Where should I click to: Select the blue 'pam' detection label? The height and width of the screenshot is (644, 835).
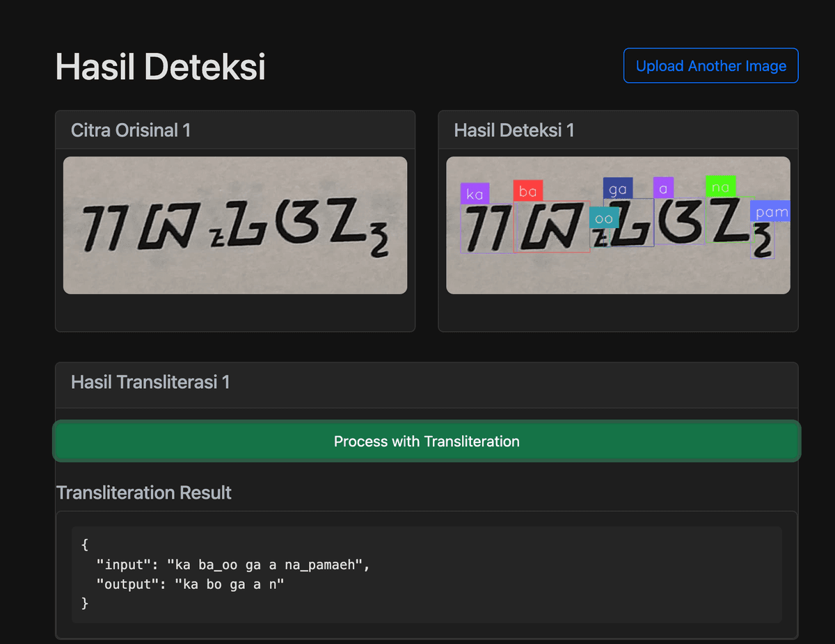pos(771,211)
